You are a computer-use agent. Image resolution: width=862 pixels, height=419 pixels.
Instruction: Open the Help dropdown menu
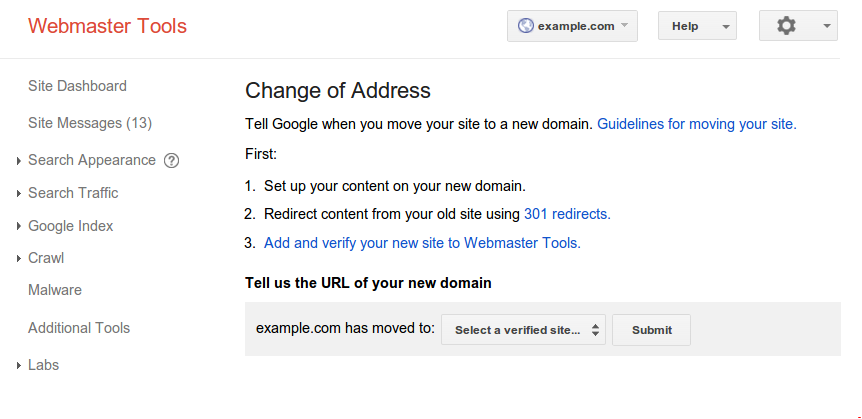697,26
